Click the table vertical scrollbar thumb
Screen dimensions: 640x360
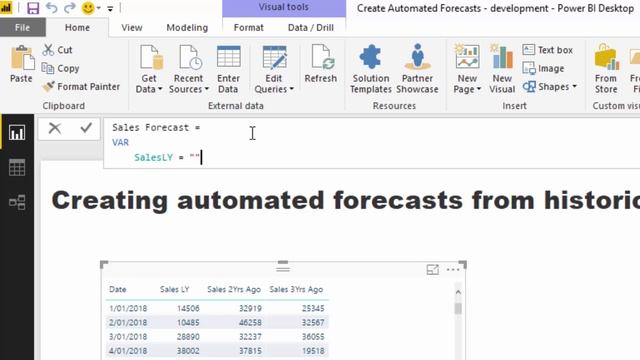point(458,308)
